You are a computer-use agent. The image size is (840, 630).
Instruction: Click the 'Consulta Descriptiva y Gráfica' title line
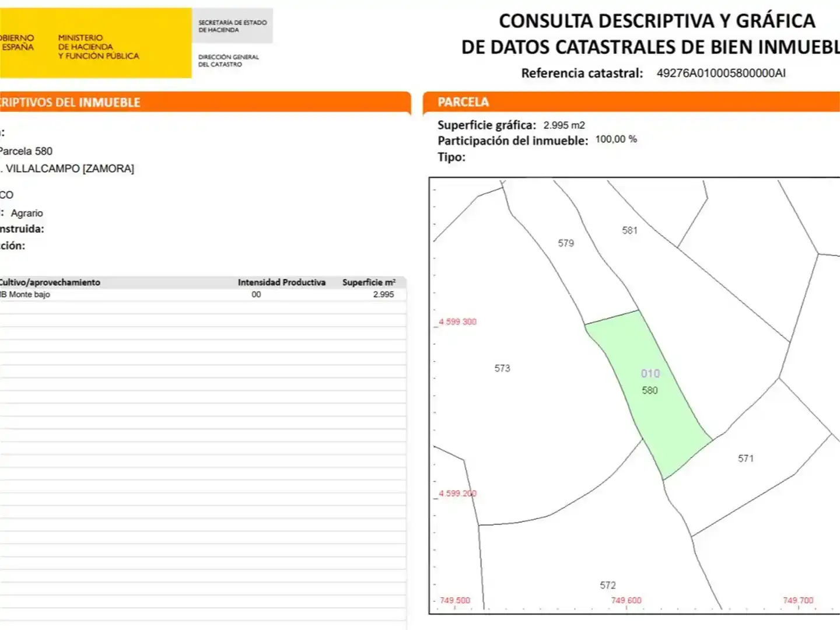click(657, 21)
